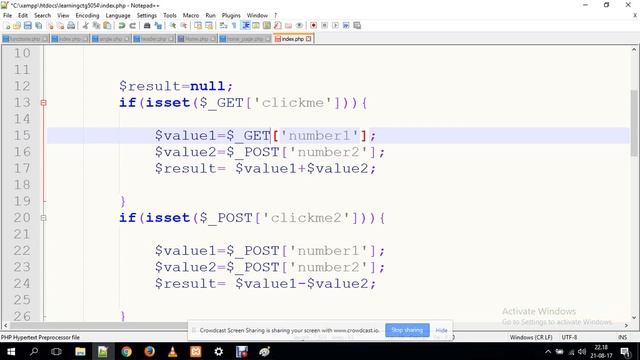Screen dimensions: 640x360
Task: Collapse the fold marker at line 13
Action: tap(43, 103)
